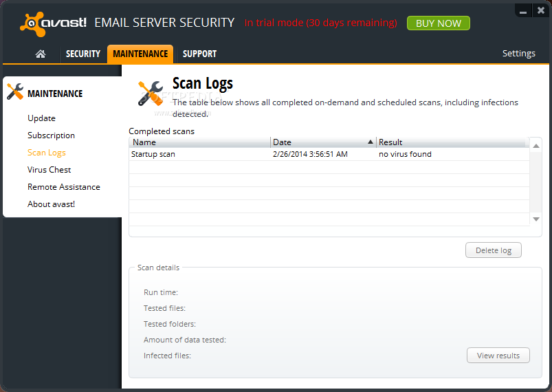
Task: Click the BUY NOW button
Action: tap(439, 23)
